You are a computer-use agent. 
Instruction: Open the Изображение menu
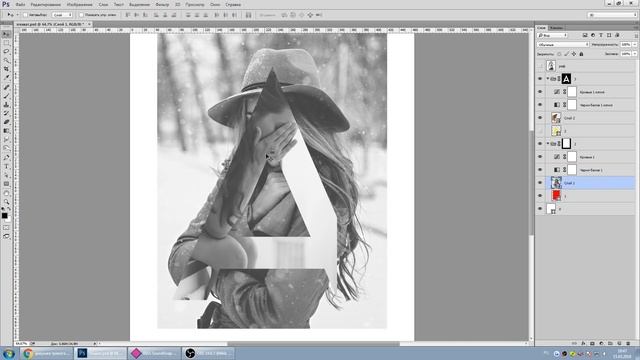(x=80, y=4)
